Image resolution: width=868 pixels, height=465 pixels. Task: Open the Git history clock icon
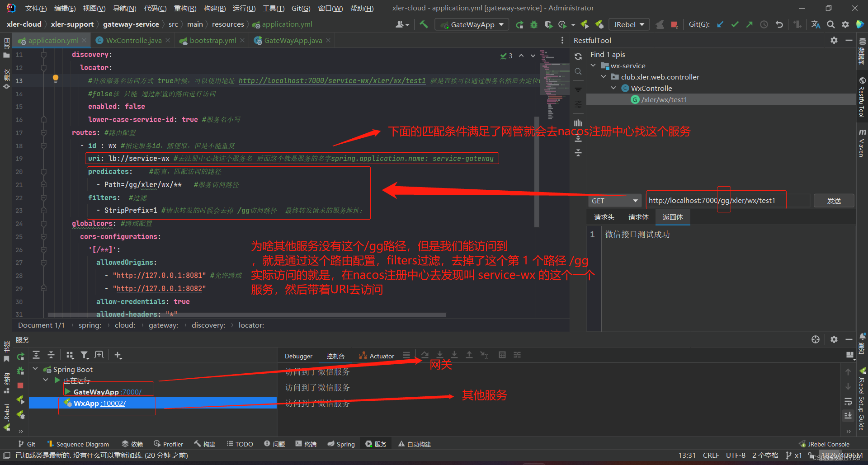pyautogui.click(x=764, y=24)
